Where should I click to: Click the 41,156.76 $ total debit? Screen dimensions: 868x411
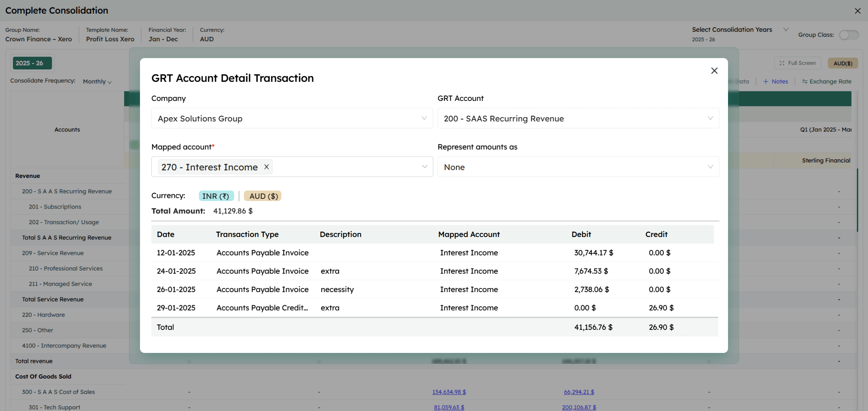[x=593, y=328]
